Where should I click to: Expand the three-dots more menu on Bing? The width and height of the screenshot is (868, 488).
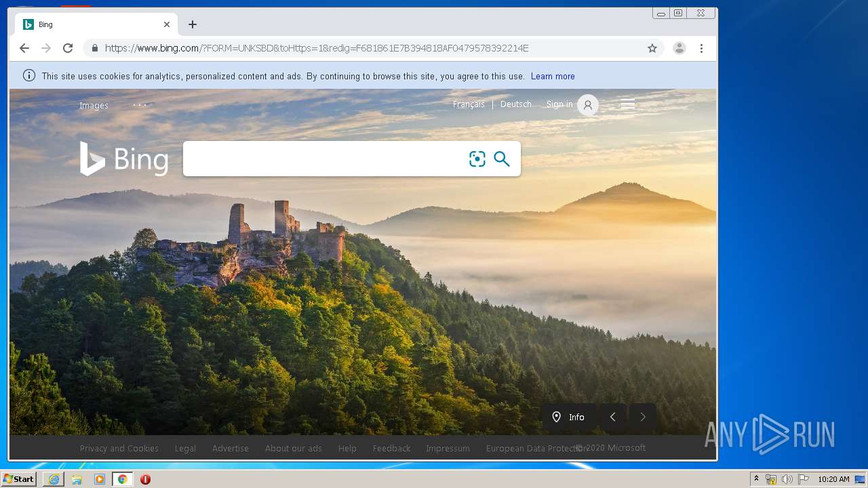click(x=140, y=105)
